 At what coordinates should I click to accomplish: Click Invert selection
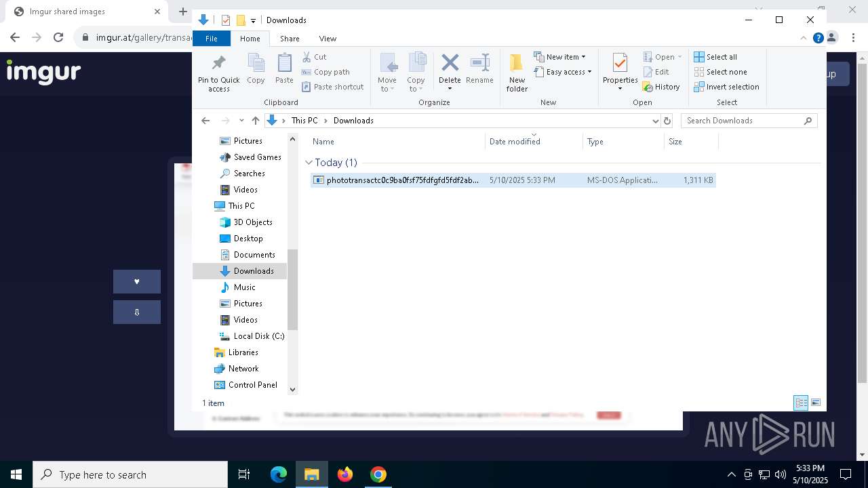(726, 87)
